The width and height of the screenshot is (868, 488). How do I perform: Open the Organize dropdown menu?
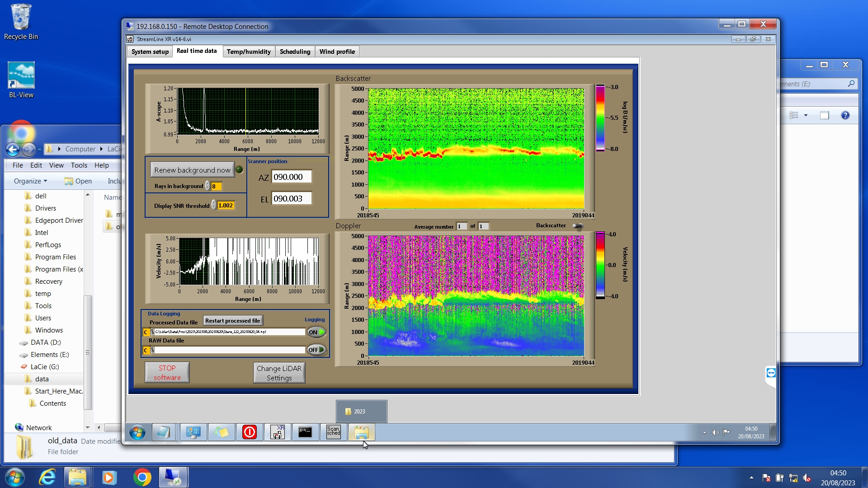point(30,181)
